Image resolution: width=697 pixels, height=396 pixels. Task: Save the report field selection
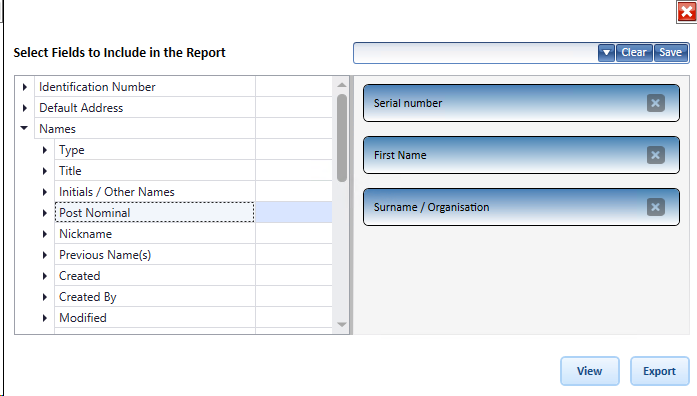(x=671, y=53)
